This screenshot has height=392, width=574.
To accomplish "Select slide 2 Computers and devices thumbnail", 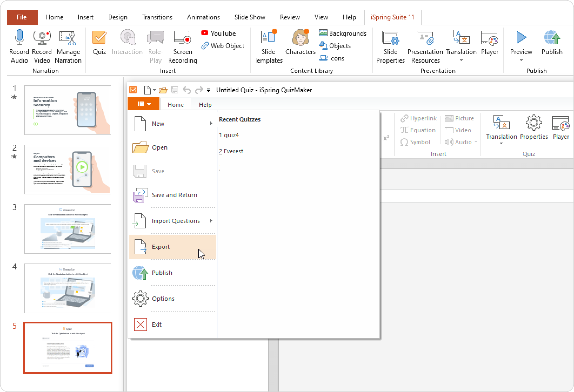I will pos(68,170).
